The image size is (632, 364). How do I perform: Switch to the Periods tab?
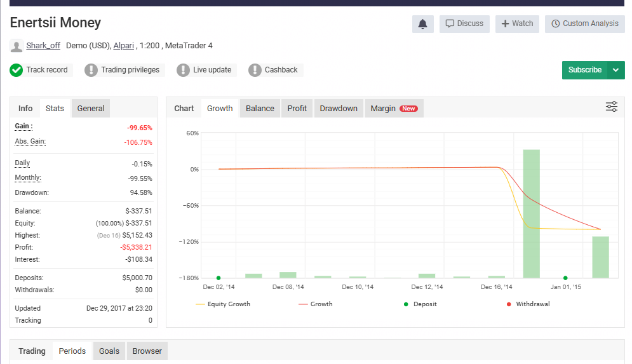(72, 351)
